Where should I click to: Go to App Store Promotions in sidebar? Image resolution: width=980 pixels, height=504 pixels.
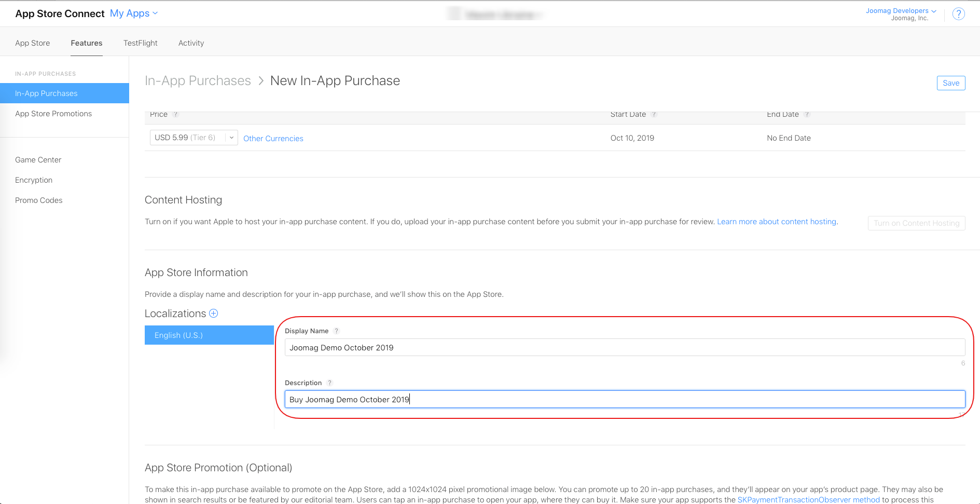click(53, 114)
